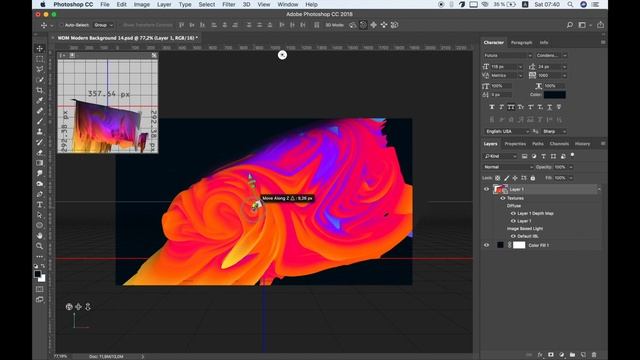Select the Clone Stamp tool

tap(40, 132)
